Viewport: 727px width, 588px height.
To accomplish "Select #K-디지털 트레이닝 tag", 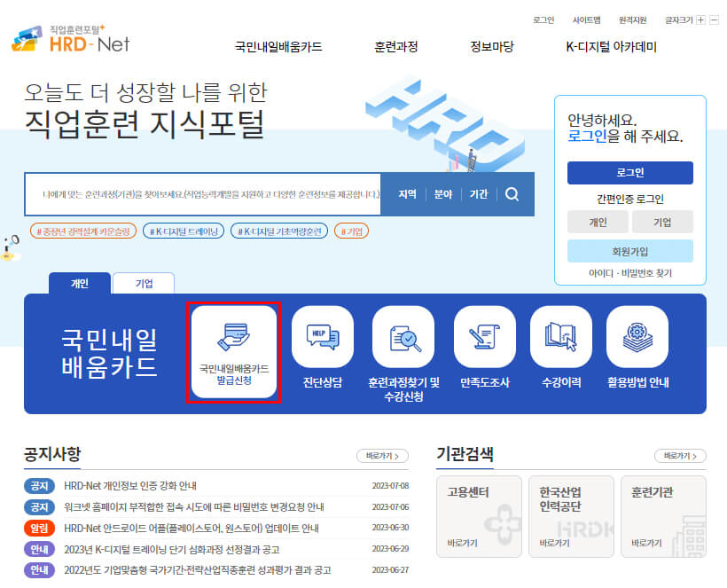I will point(184,231).
